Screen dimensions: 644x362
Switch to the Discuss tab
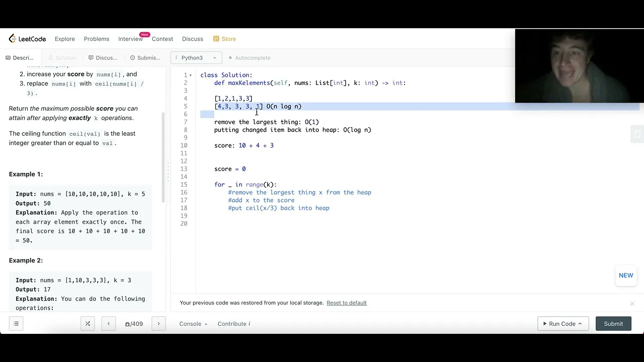tap(103, 58)
